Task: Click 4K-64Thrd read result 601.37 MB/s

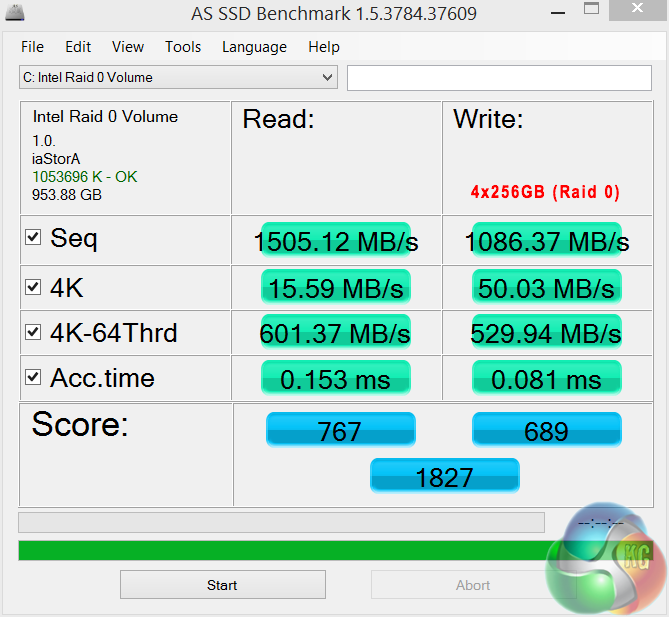Action: click(336, 333)
